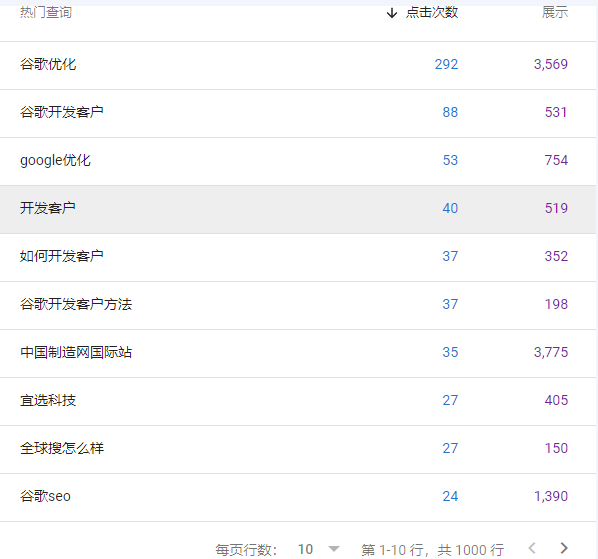Click the rows-per-page value 10

[305, 549]
